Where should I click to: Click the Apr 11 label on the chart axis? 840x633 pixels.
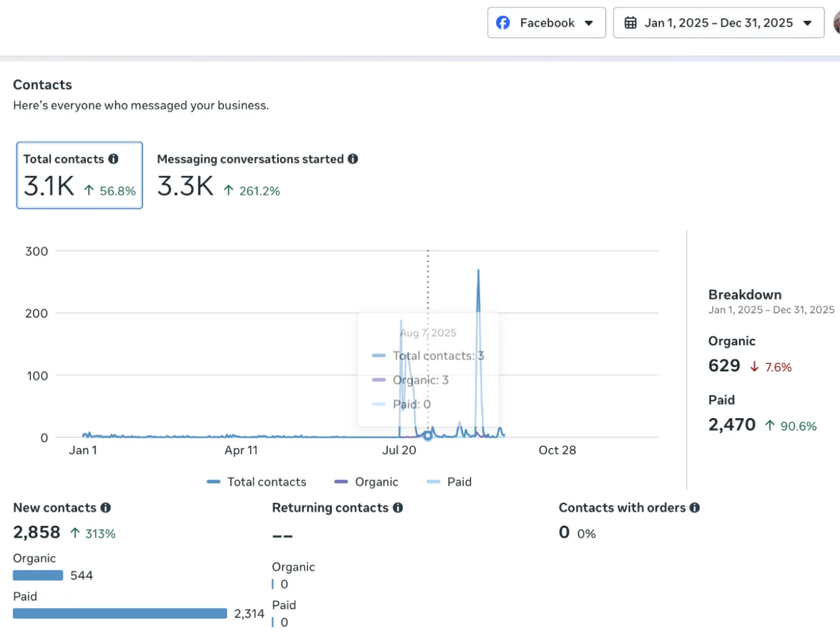point(241,450)
